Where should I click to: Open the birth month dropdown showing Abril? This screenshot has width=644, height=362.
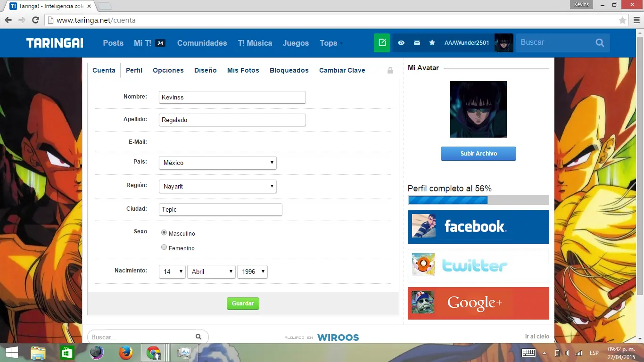click(211, 271)
